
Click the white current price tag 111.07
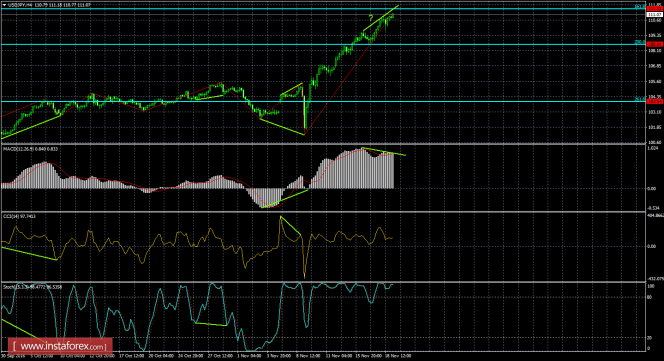tap(655, 14)
